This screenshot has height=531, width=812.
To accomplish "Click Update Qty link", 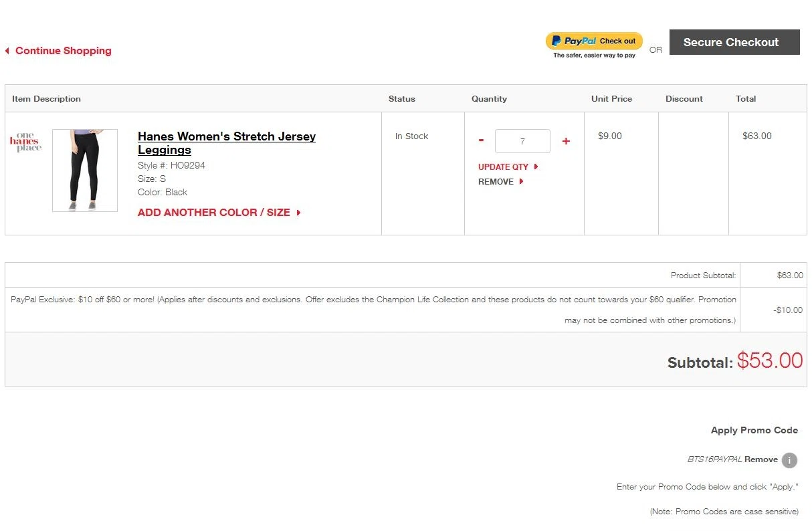I will point(508,167).
